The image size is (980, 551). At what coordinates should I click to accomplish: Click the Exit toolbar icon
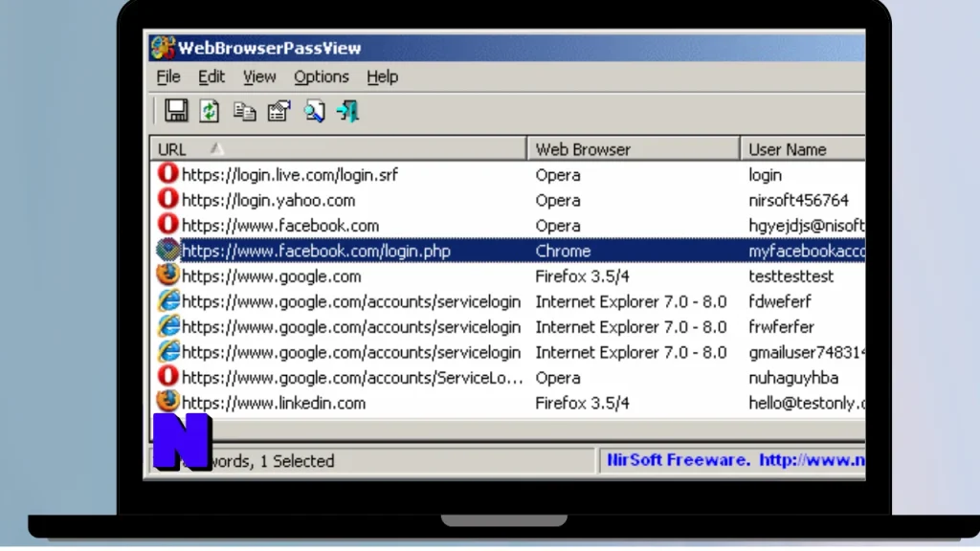pos(348,111)
